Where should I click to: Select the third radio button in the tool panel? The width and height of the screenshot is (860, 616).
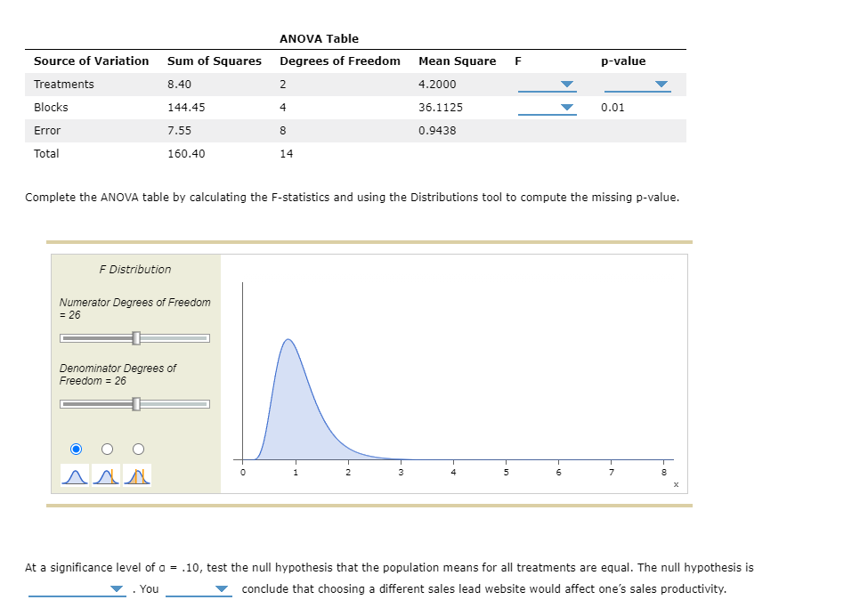click(x=137, y=449)
